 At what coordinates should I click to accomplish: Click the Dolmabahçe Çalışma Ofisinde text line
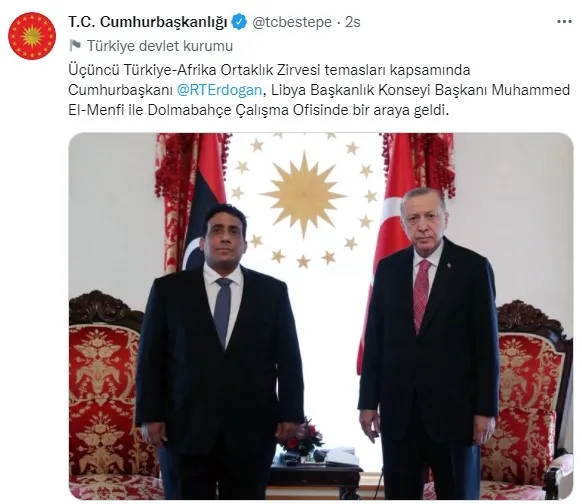click(259, 111)
